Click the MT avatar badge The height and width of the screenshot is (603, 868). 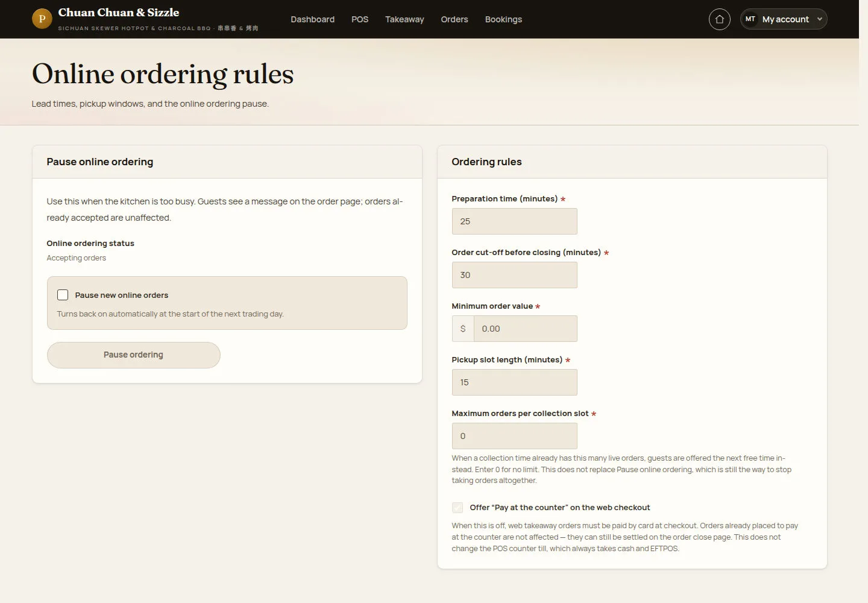750,19
